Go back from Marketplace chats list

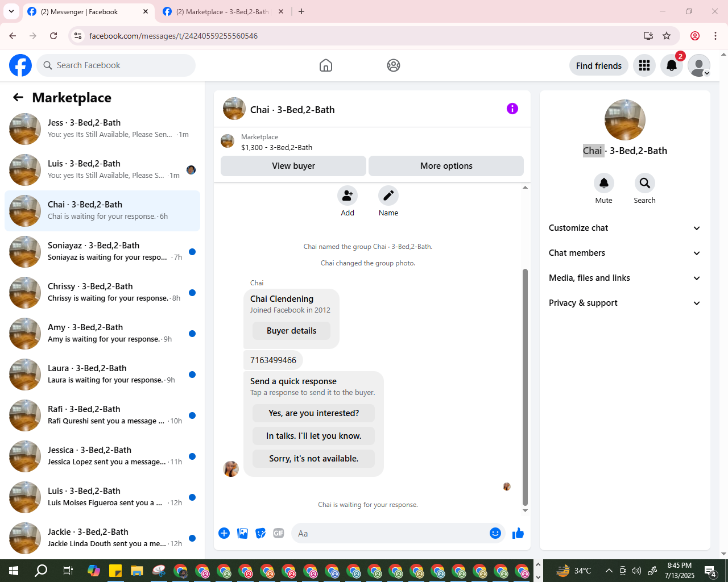pos(18,97)
